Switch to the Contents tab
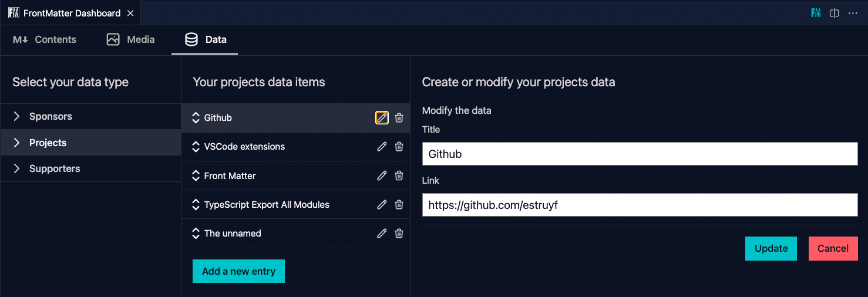This screenshot has height=297, width=868. [45, 39]
